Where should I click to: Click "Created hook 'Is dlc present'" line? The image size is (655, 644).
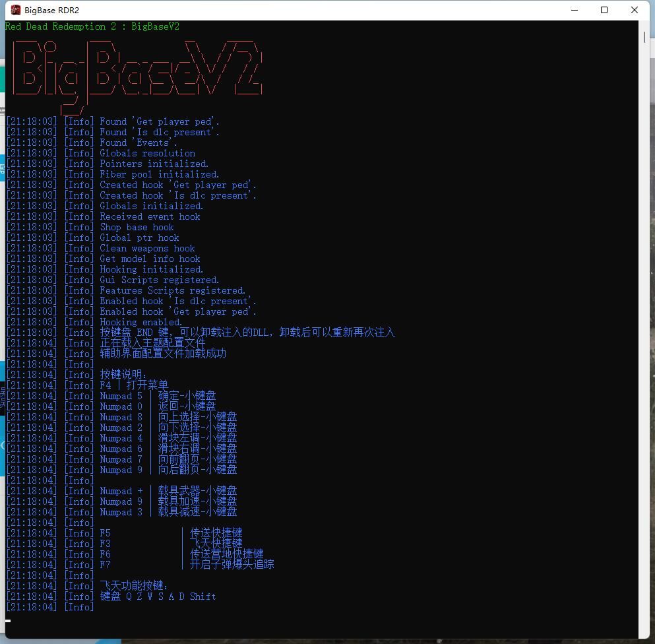131,195
